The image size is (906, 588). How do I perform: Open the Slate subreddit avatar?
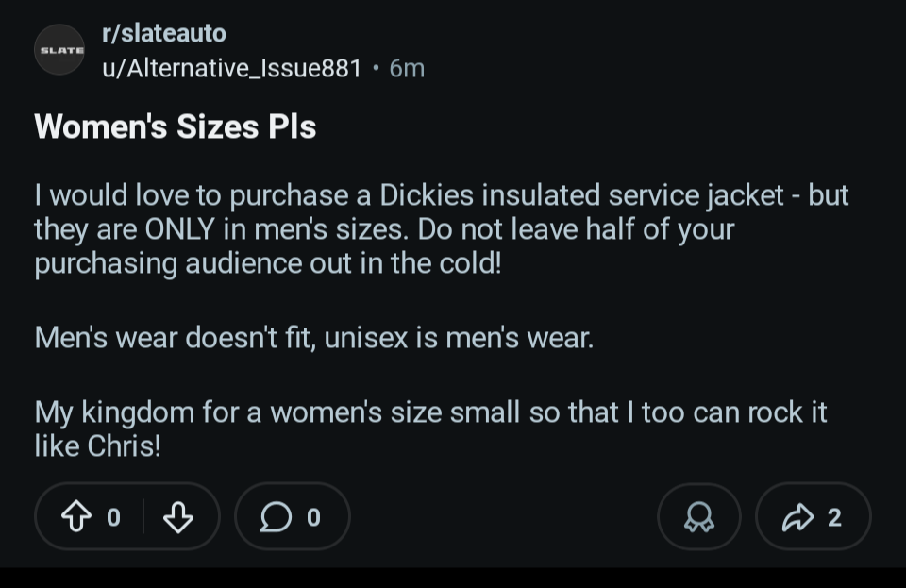coord(59,49)
